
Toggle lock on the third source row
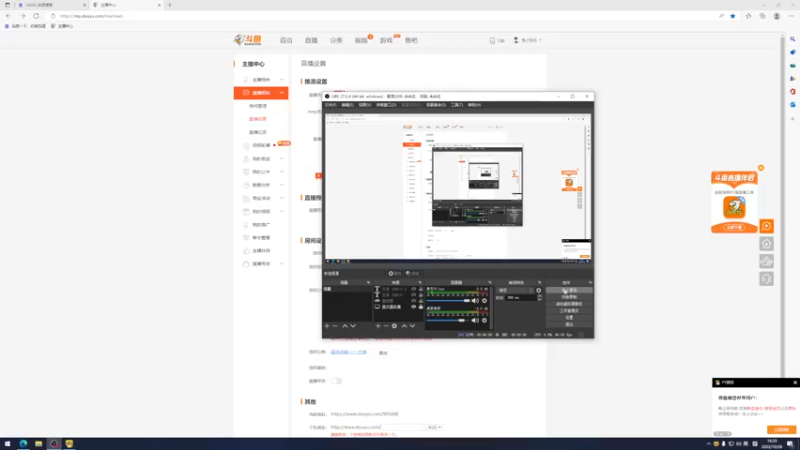[x=421, y=301]
